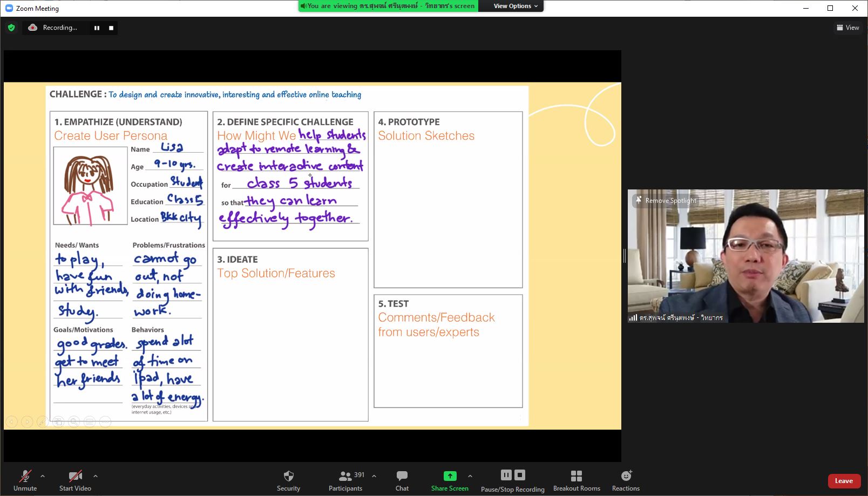The width and height of the screenshot is (868, 496).
Task: Click the panel divider handle beside the video
Action: (625, 256)
